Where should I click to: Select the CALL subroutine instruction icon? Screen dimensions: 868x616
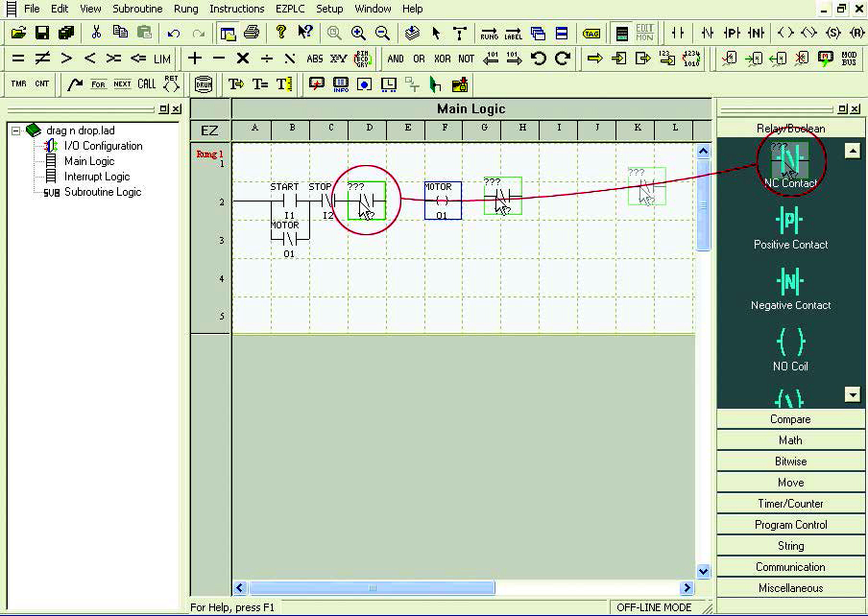pyautogui.click(x=146, y=83)
